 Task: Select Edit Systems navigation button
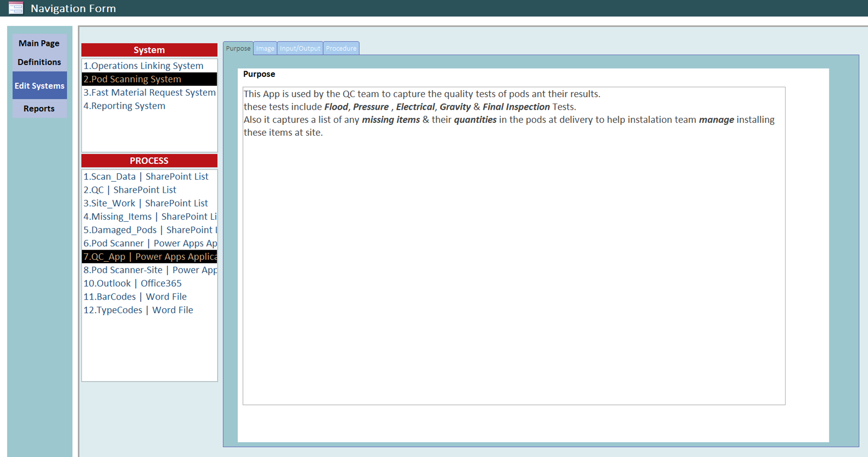point(39,85)
